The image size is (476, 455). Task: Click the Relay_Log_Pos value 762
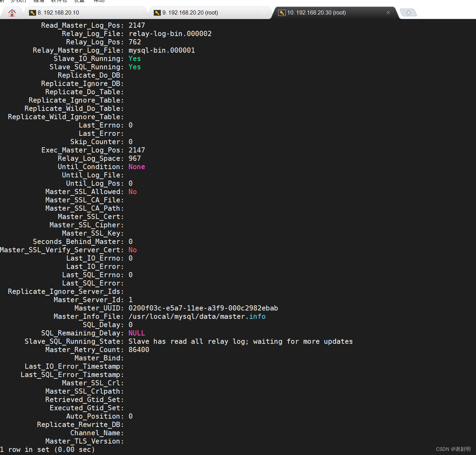(135, 42)
